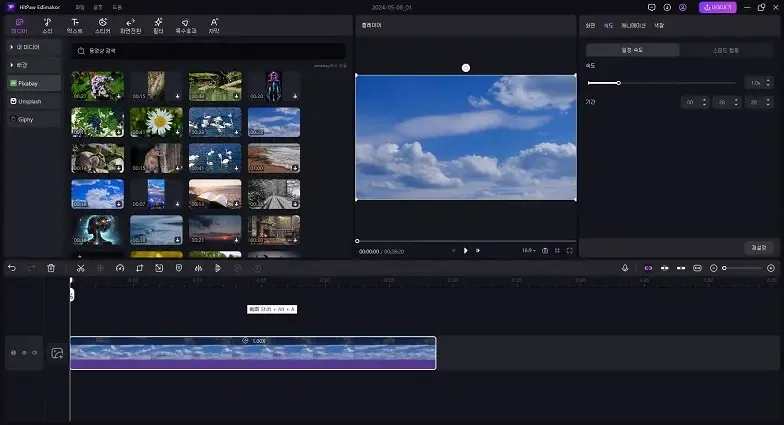The width and height of the screenshot is (784, 425).
Task: Delete the selected clip with the trash icon
Action: point(51,268)
